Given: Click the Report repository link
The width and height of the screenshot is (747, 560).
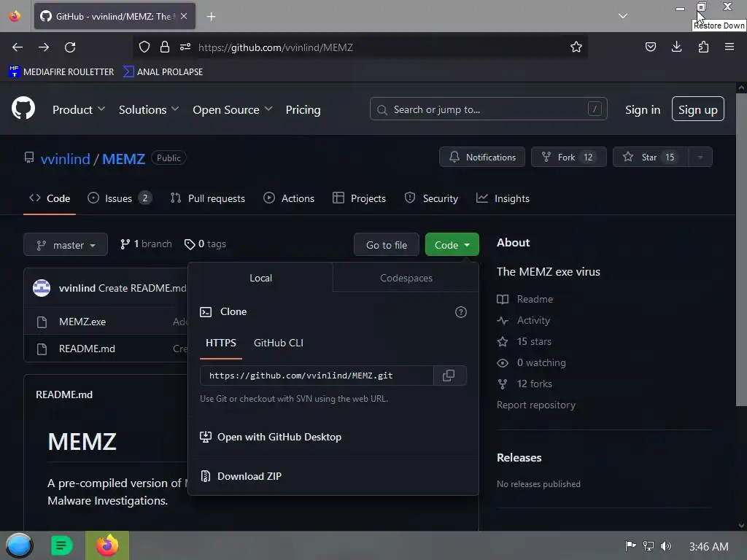Looking at the screenshot, I should [536, 405].
